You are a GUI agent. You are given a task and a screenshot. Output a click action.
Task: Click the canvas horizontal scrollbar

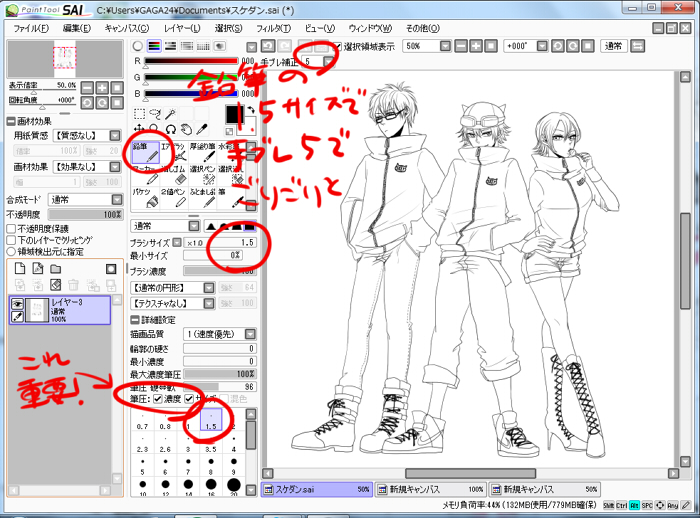(x=470, y=473)
